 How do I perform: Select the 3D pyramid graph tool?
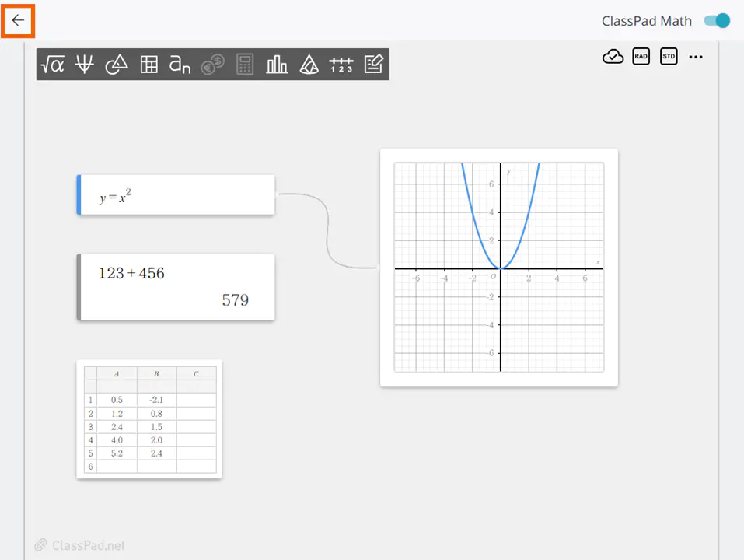(309, 65)
